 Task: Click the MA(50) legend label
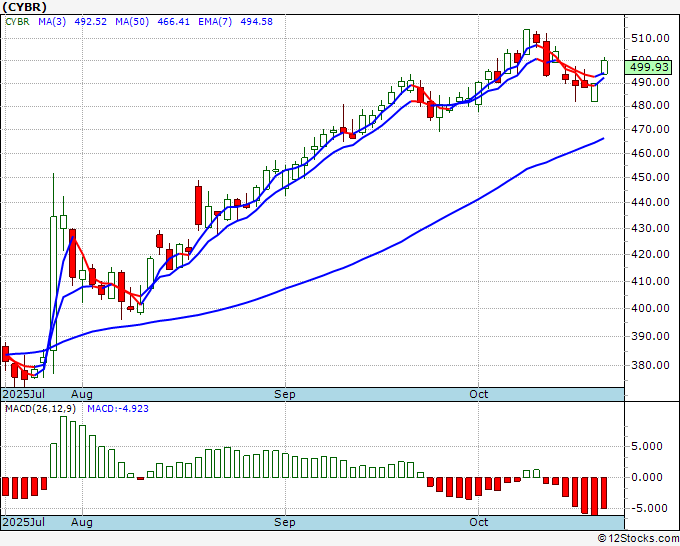[132, 21]
